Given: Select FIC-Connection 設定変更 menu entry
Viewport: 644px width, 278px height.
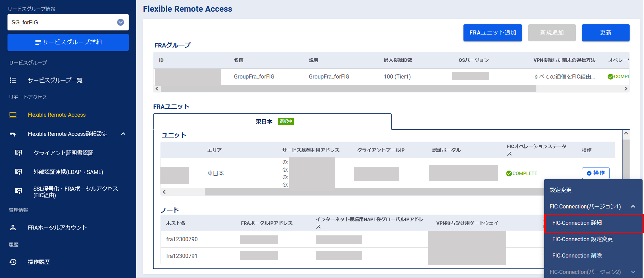Looking at the screenshot, I should click(582, 239).
